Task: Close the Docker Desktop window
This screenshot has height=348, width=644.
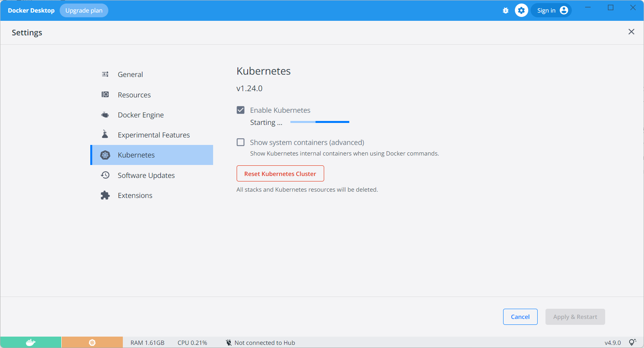Action: click(633, 7)
